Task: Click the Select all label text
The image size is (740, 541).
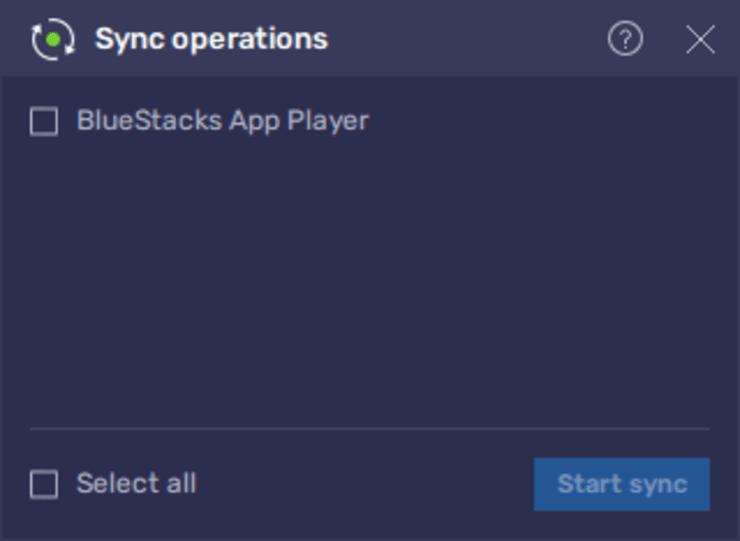Action: [136, 483]
